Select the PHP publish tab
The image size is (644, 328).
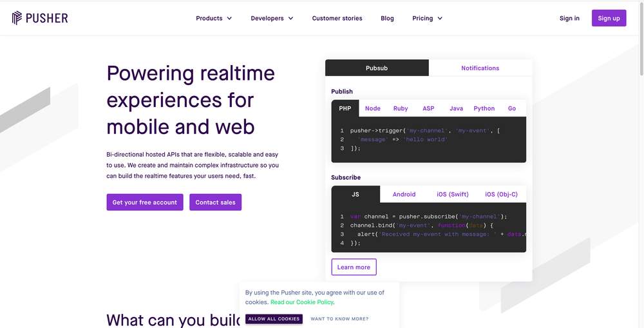[345, 108]
